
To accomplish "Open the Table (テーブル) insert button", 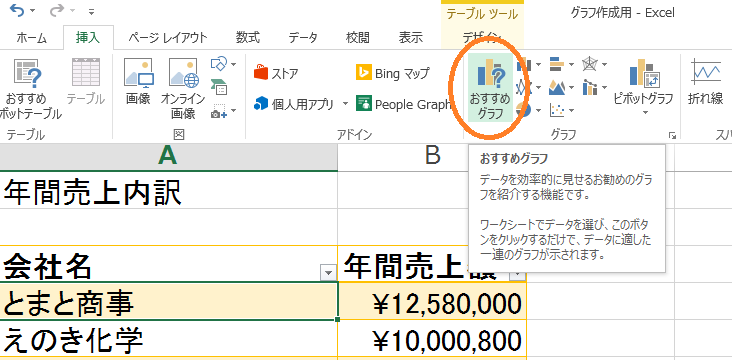I will [x=85, y=83].
